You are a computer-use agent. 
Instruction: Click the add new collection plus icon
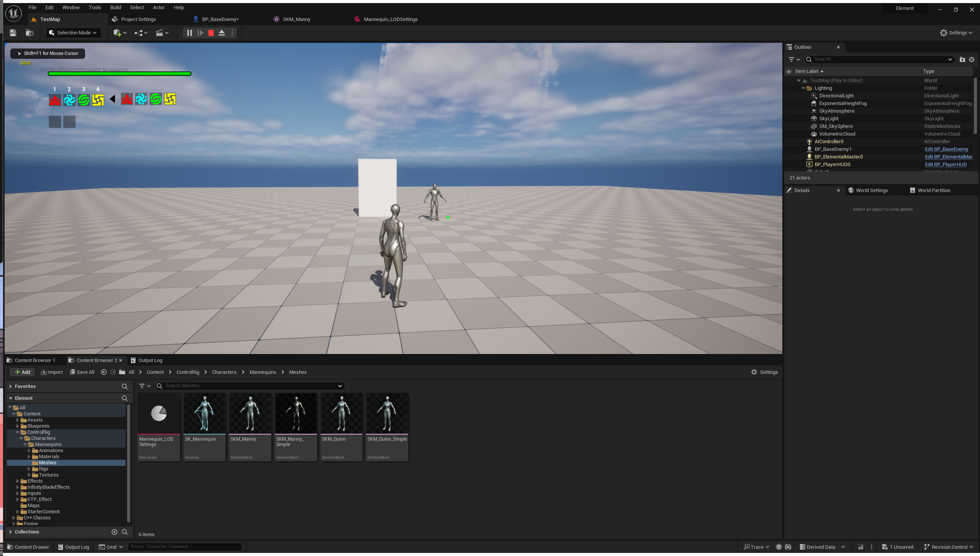(114, 532)
